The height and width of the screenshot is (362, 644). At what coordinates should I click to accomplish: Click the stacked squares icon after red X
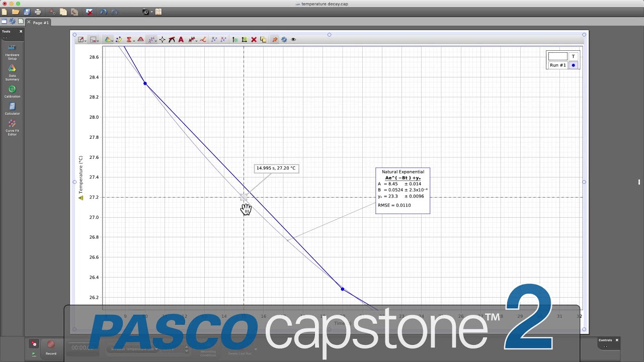point(263,39)
